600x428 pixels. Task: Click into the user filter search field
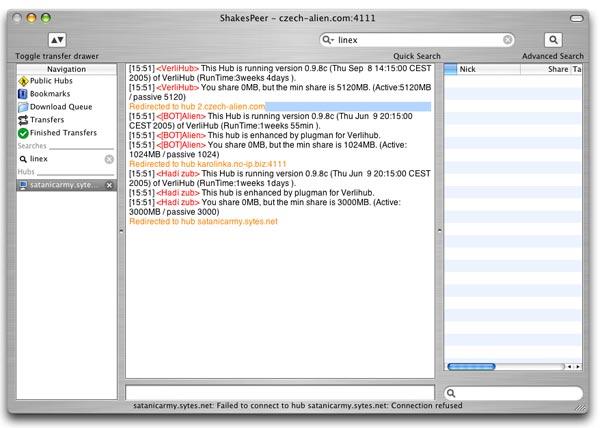(514, 393)
